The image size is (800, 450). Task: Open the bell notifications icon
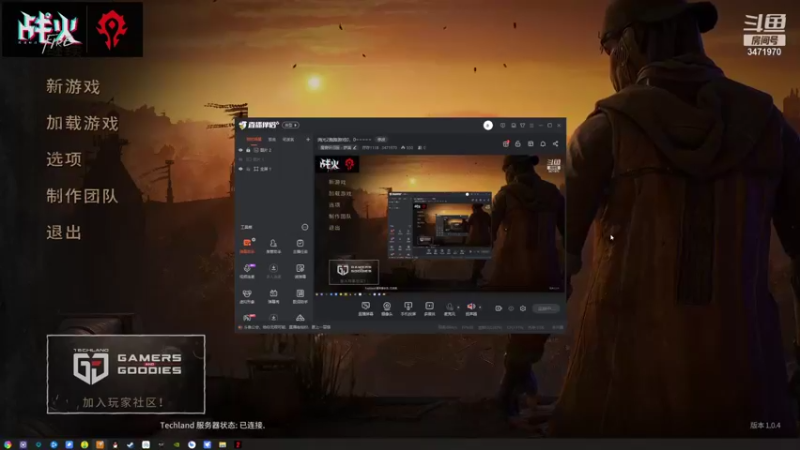coord(543,144)
